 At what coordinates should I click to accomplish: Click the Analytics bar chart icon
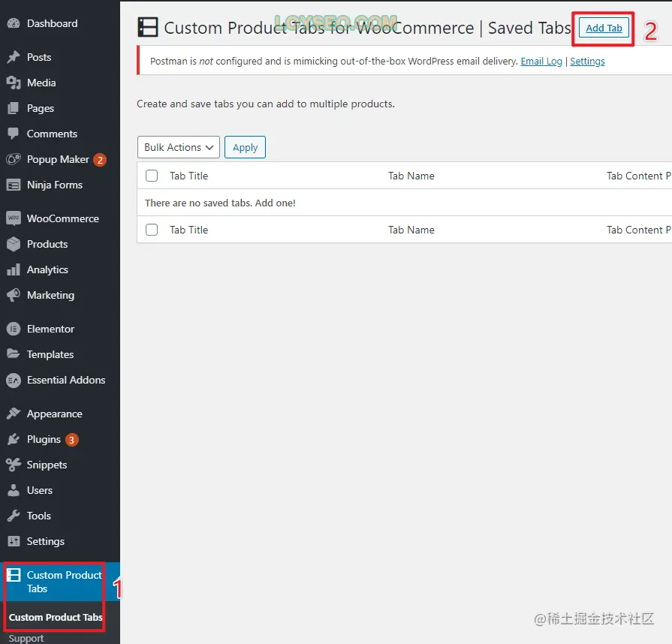[x=14, y=269]
